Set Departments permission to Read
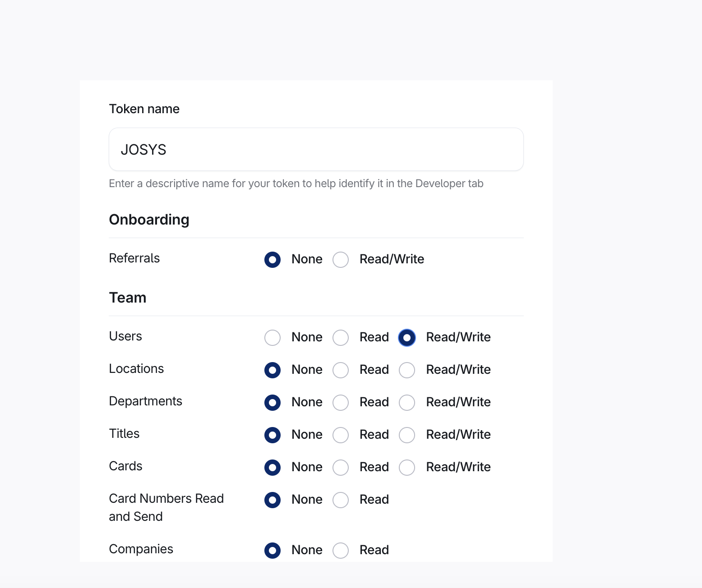The image size is (702, 588). [x=341, y=403]
